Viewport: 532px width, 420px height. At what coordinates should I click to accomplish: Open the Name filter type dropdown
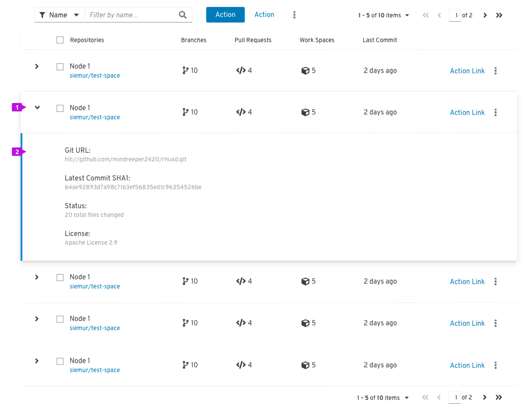pyautogui.click(x=59, y=15)
